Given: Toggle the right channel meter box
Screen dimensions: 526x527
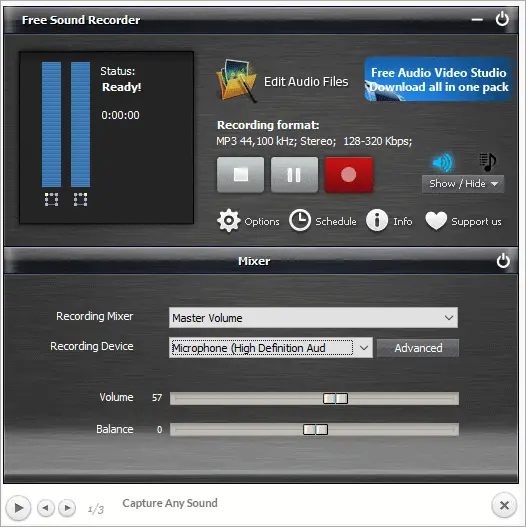Looking at the screenshot, I should click(x=80, y=199).
